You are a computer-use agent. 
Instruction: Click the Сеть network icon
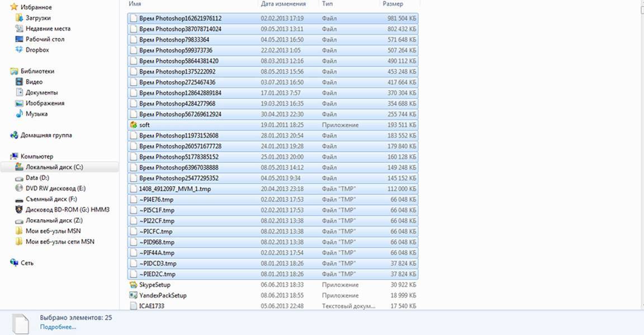[14, 263]
